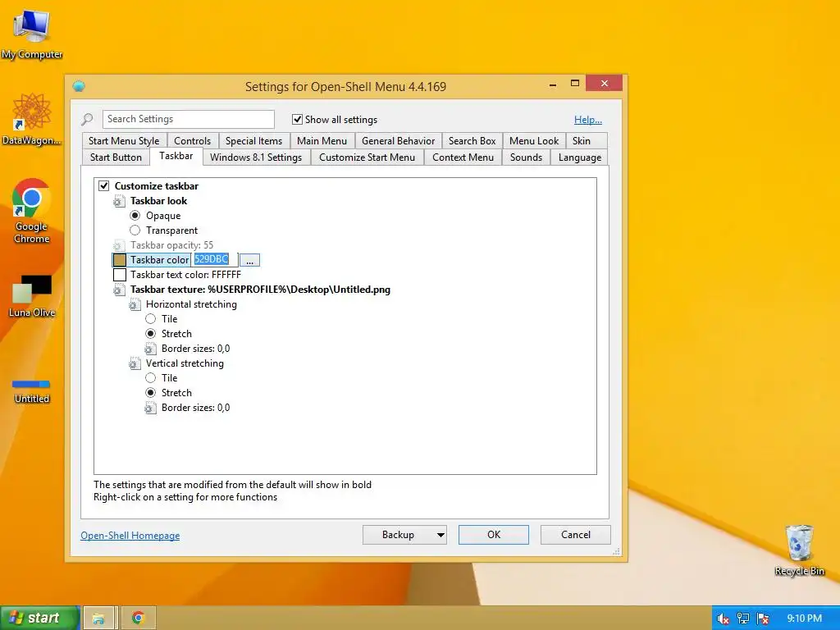The width and height of the screenshot is (840, 630).
Task: Open My Computer desktop icon
Action: tap(32, 34)
